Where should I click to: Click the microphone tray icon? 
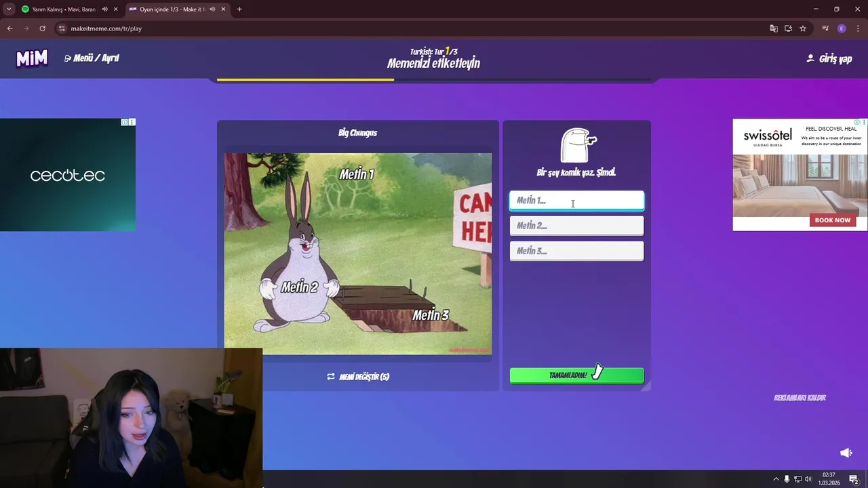pos(787,479)
